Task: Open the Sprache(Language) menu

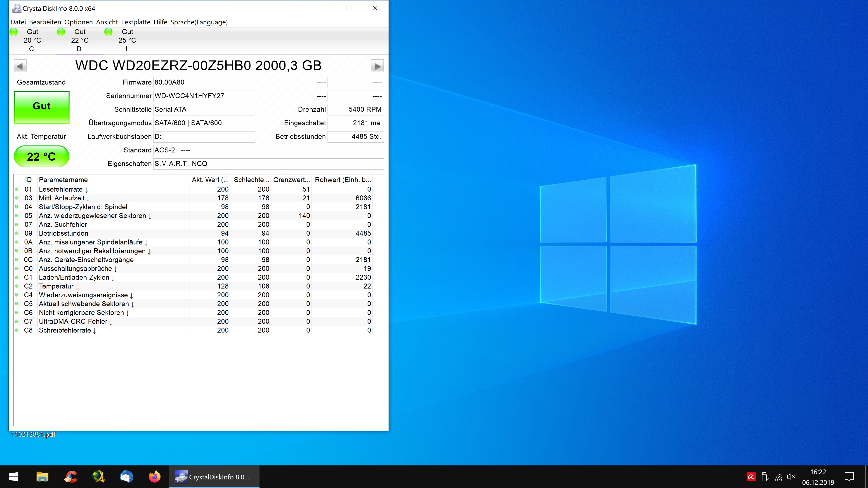Action: pos(199,22)
